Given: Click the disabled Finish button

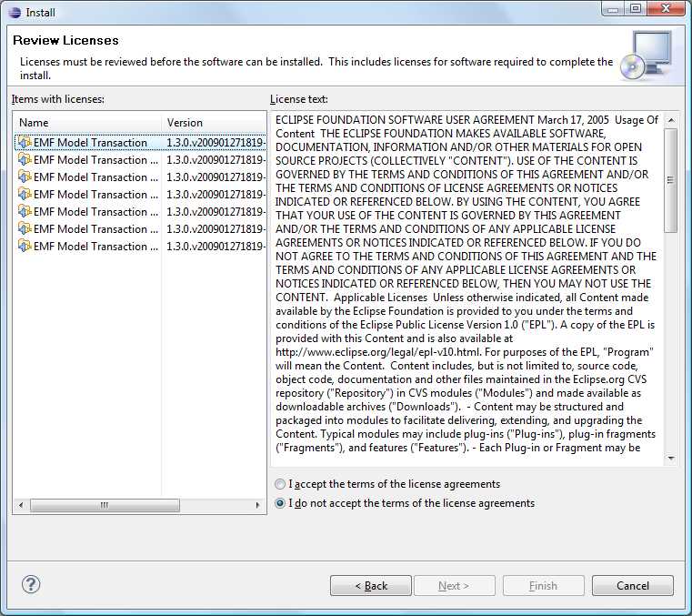Looking at the screenshot, I should tap(543, 586).
